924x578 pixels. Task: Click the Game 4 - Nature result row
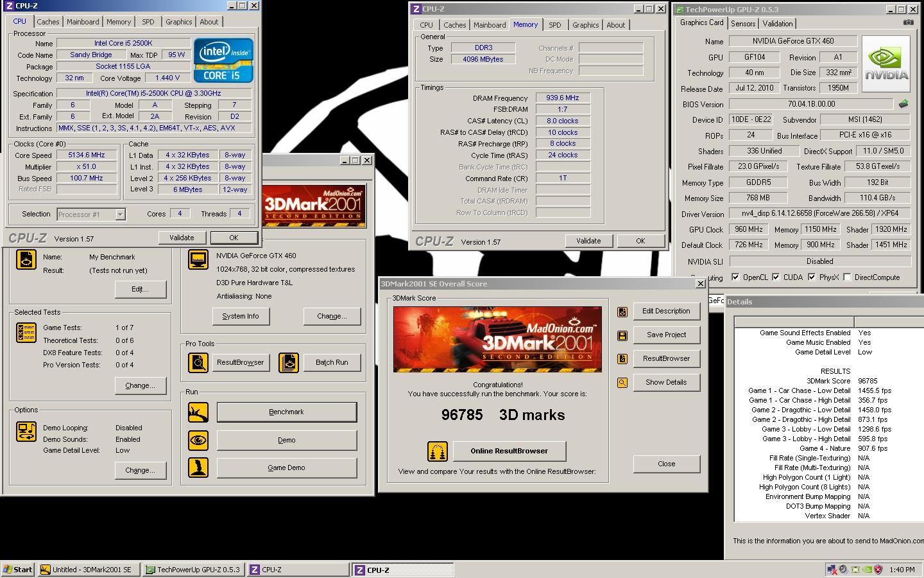828,448
